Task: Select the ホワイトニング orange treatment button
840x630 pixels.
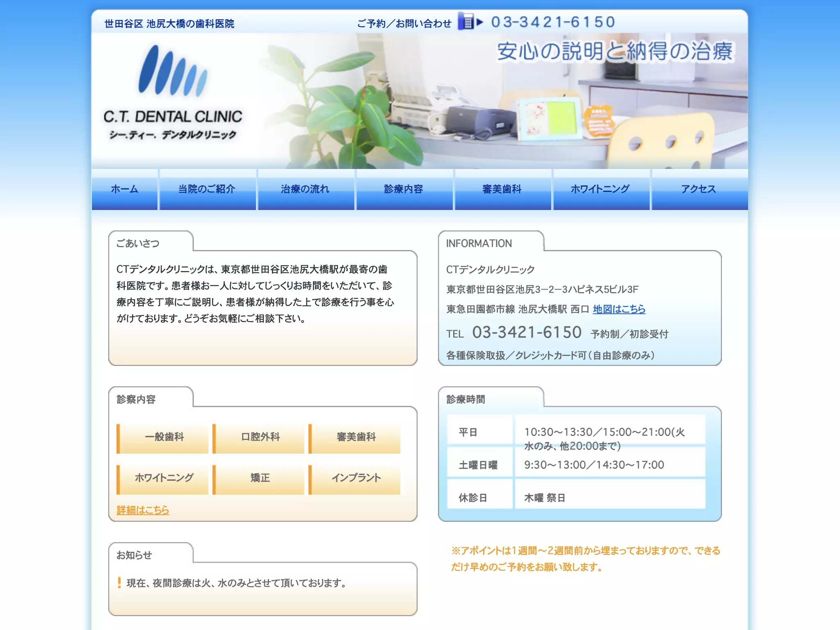Action: click(163, 479)
